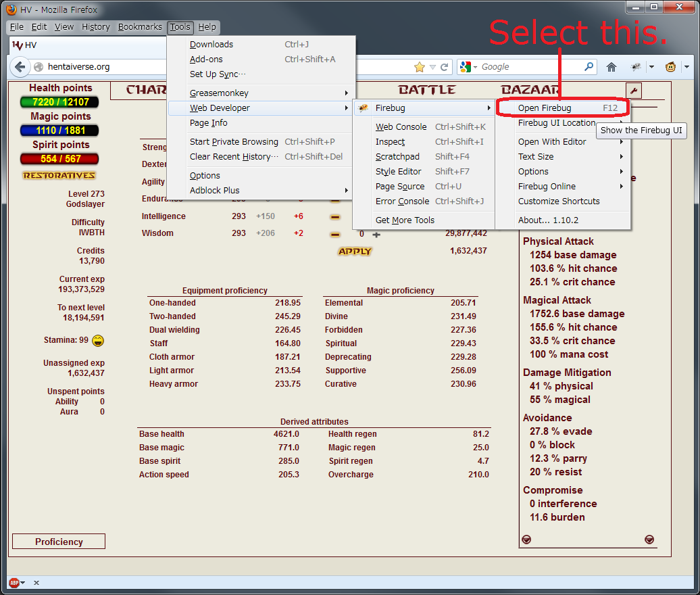Expand the Open With Editor submenu
This screenshot has width=700, height=595.
(x=622, y=141)
